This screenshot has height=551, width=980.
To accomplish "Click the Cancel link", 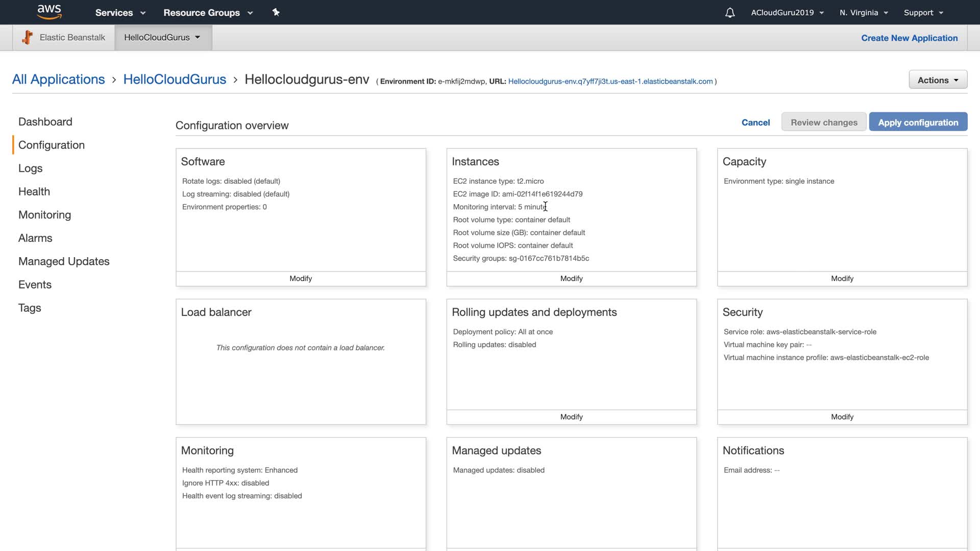I will coord(755,122).
